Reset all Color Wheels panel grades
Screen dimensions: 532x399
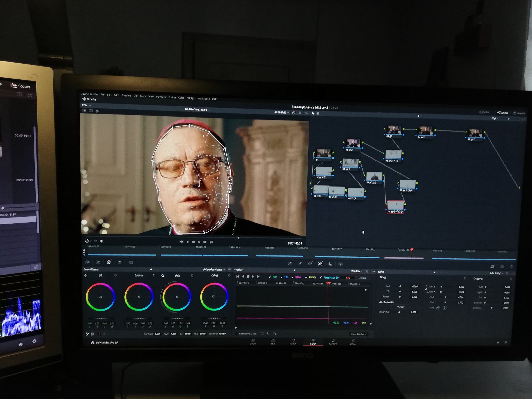click(x=229, y=270)
